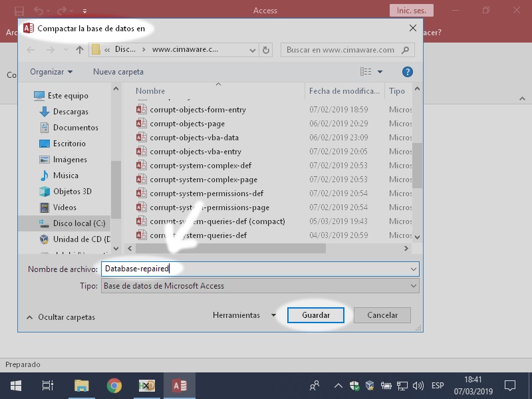Expand the view options dropdown arrow

click(x=380, y=72)
